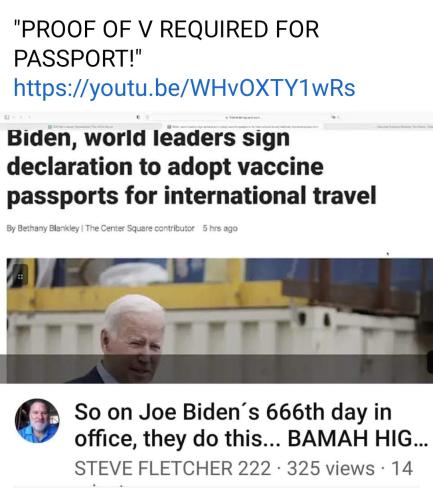Click the sidebar icon in browser toolbar

7,117
